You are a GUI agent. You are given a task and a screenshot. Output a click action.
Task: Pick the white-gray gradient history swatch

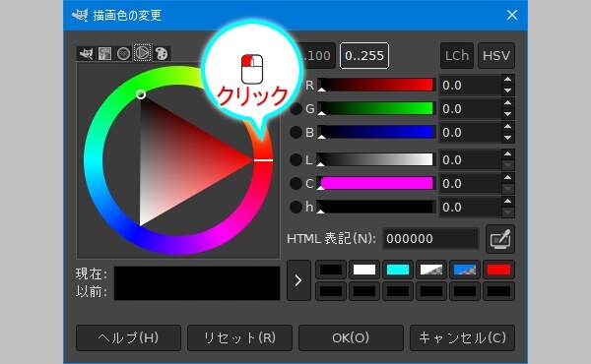tap(431, 270)
